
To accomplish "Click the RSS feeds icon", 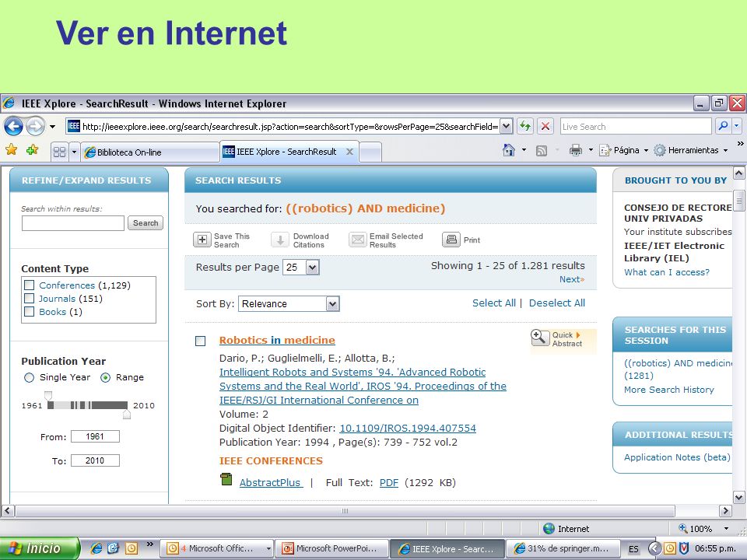I will click(542, 150).
